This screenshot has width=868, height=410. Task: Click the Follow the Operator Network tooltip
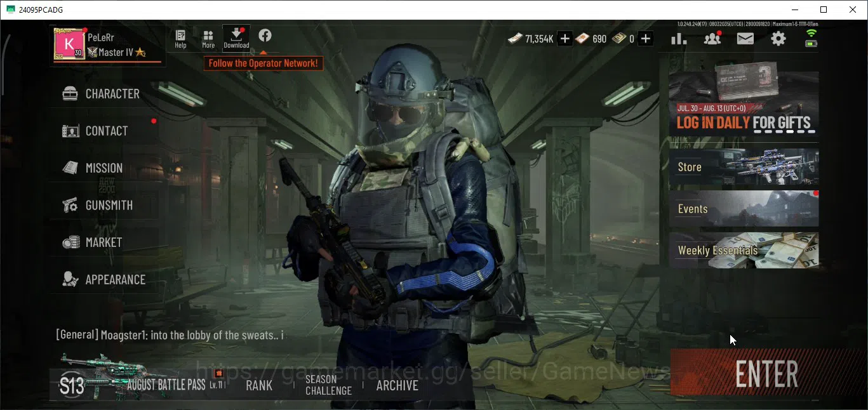(x=264, y=63)
